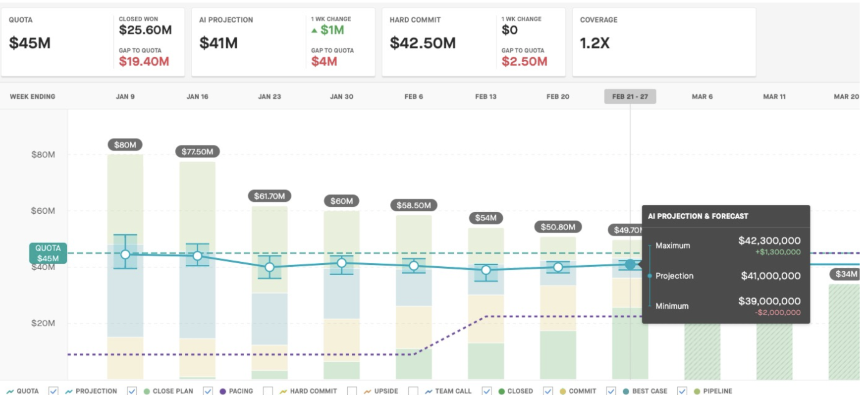
Task: Click the projection point on the Feb 6 bar
Action: (x=413, y=266)
